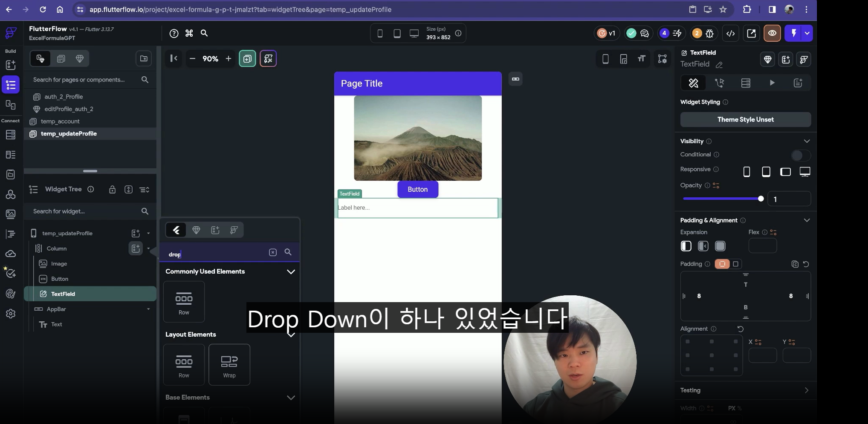Adjust the Opacity slider handle

coord(761,199)
